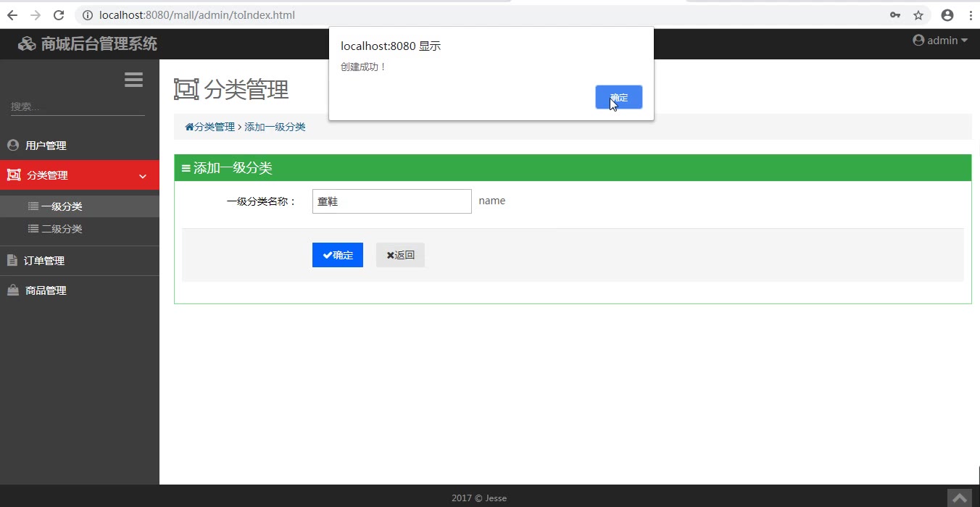
Task: Click the browser forward arrow
Action: click(x=36, y=15)
